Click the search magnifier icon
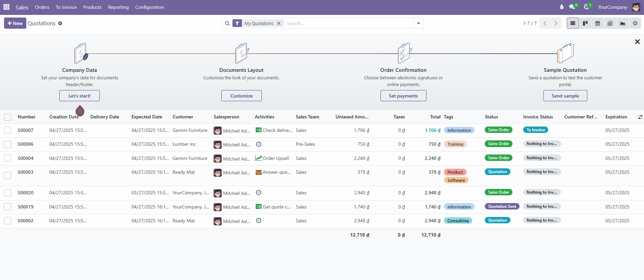Screen dimensions: 644x280 [x=227, y=23]
